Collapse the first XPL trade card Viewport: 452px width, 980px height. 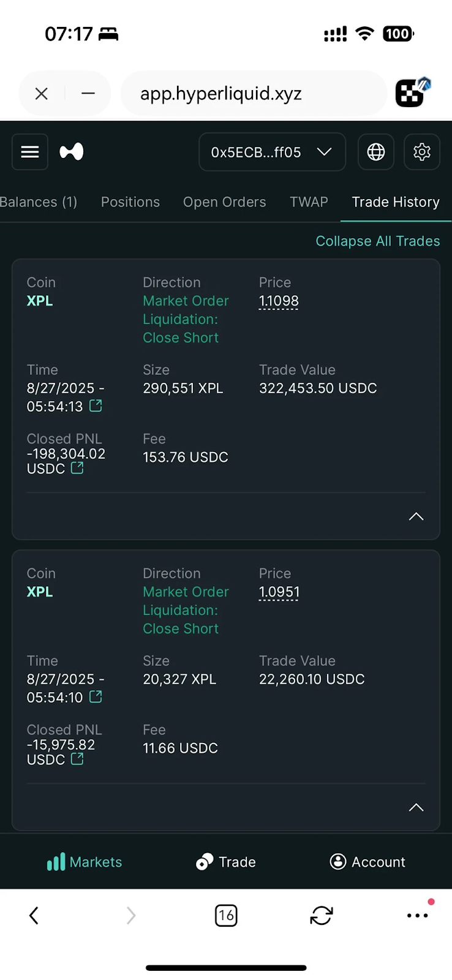pos(416,516)
